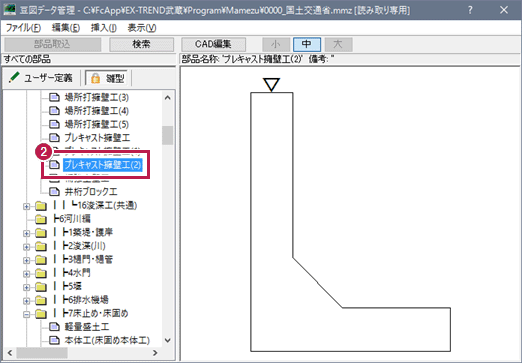Expand the 4水門 folder

26,274
